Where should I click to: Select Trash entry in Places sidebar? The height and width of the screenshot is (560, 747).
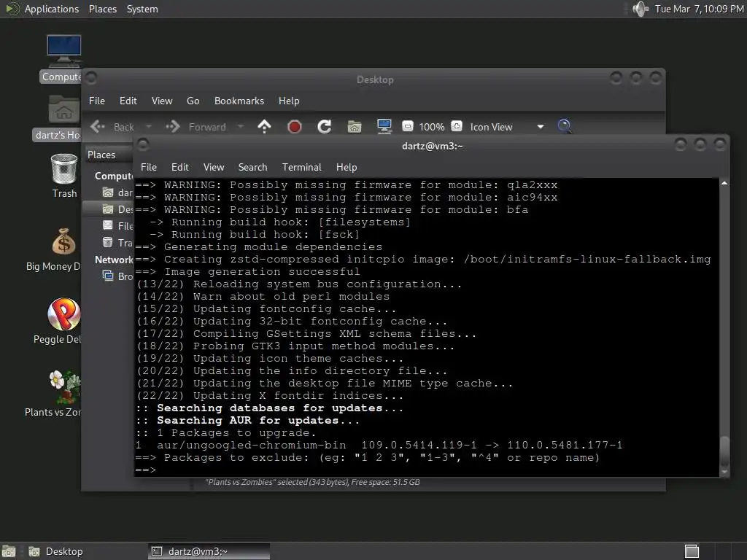point(117,243)
